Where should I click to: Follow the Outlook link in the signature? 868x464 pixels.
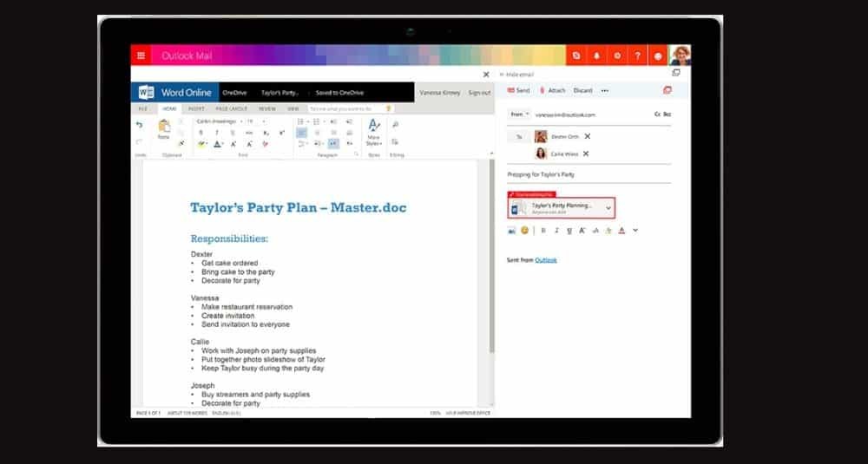(x=545, y=260)
